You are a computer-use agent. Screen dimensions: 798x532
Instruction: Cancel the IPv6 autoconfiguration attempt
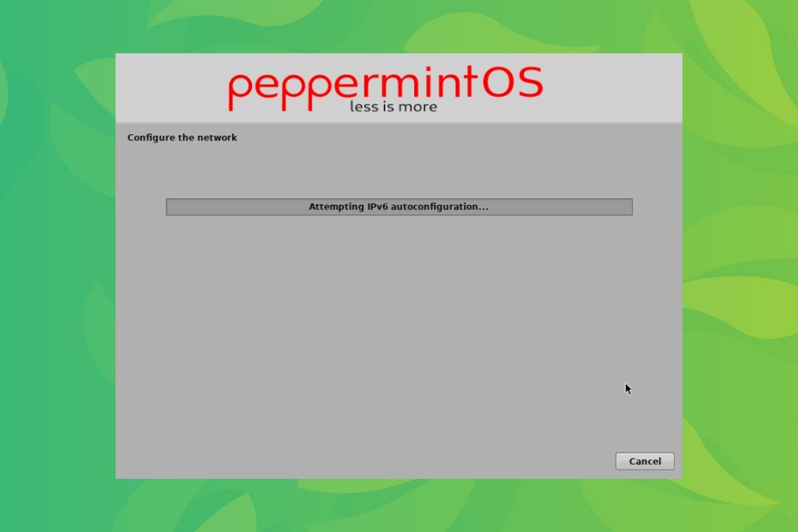tap(644, 461)
